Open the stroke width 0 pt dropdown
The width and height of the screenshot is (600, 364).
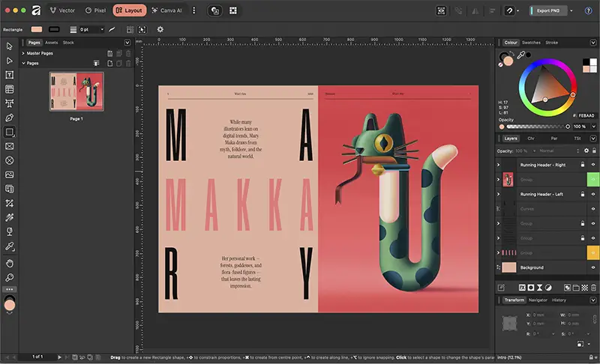(x=102, y=29)
